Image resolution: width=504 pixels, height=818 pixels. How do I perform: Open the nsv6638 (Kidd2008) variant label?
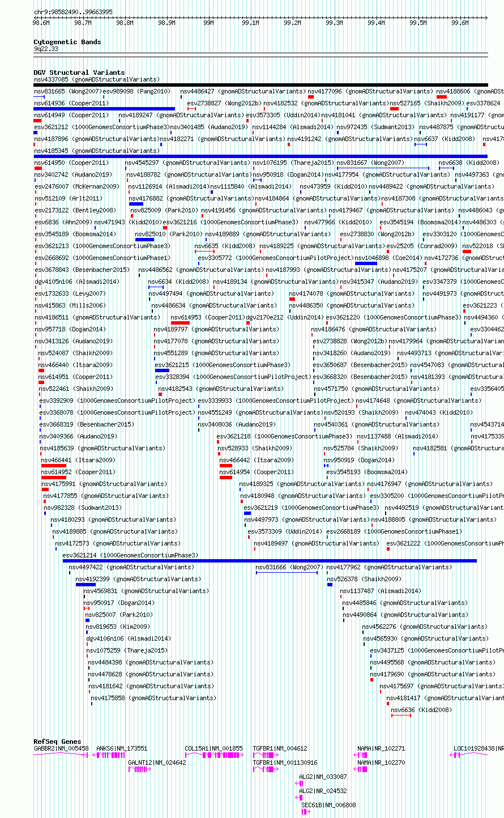click(x=469, y=163)
